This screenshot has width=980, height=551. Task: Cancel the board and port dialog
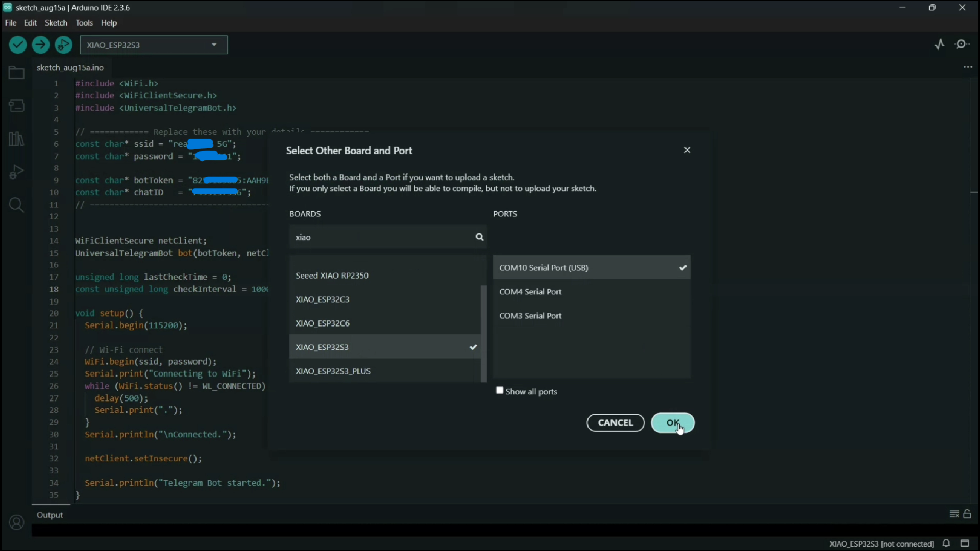(615, 423)
